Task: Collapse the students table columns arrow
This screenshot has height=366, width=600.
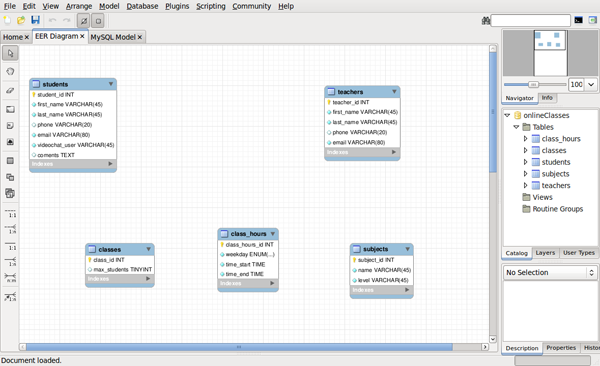Action: click(x=111, y=84)
